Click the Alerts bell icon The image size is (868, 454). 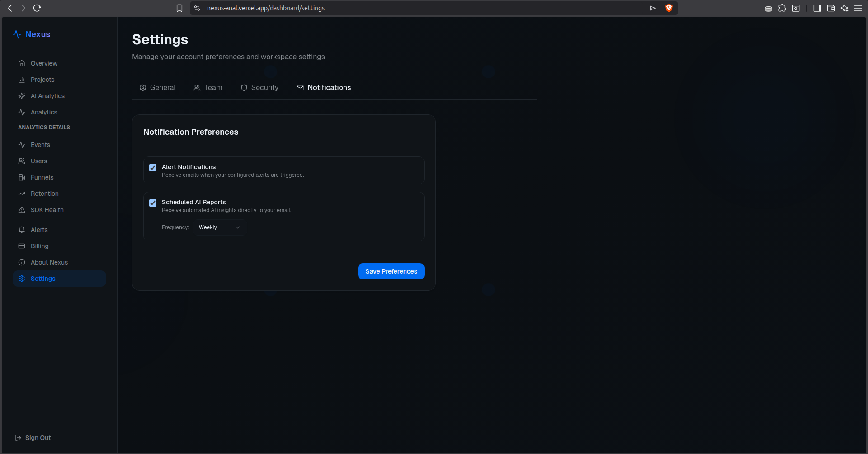tap(22, 230)
